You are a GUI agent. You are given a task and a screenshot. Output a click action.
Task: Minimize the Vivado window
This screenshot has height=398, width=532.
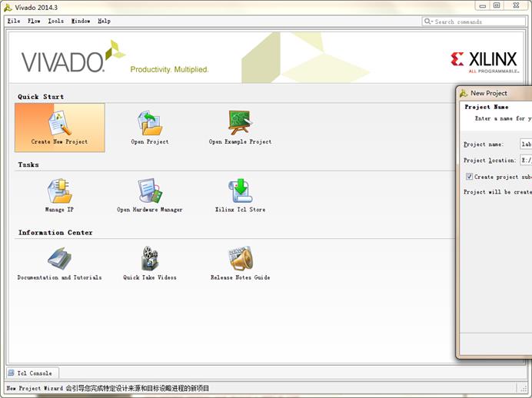[483, 6]
